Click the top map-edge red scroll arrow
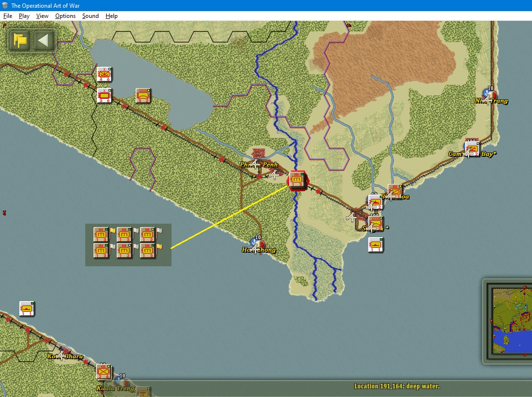 (x=348, y=25)
